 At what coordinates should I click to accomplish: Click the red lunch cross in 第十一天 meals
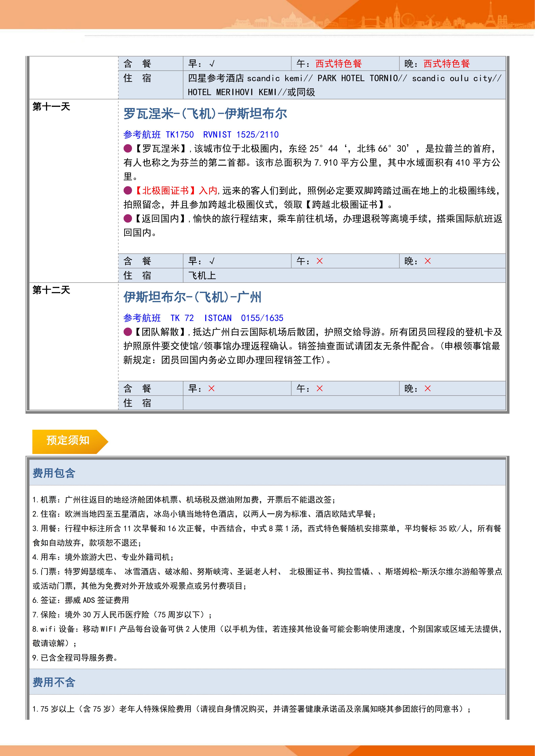point(319,261)
